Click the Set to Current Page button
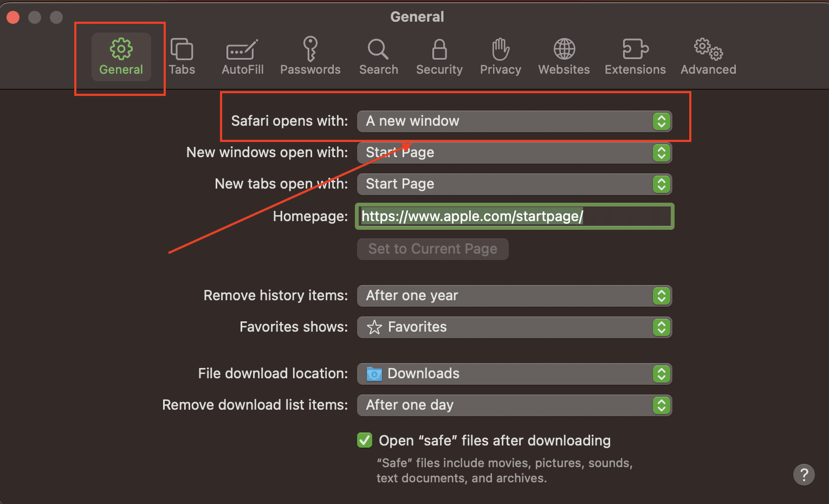Viewport: 829px width, 504px height. coord(432,249)
